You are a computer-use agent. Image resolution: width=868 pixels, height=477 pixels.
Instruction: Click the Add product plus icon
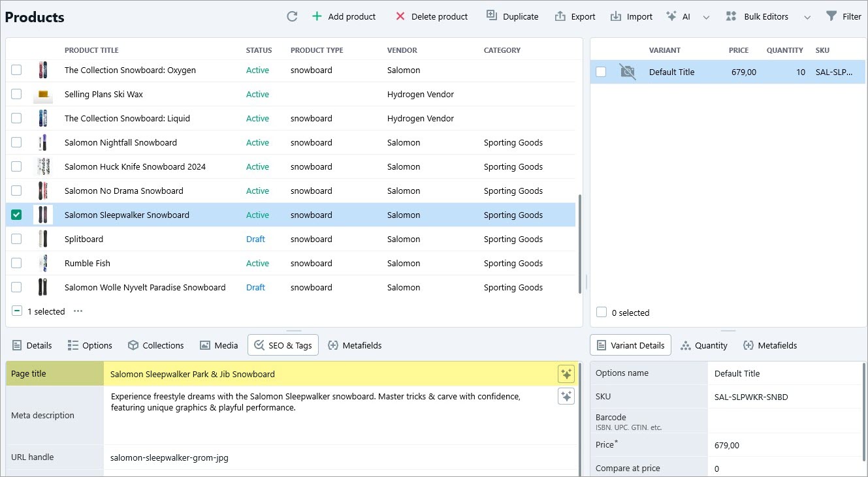[317, 16]
